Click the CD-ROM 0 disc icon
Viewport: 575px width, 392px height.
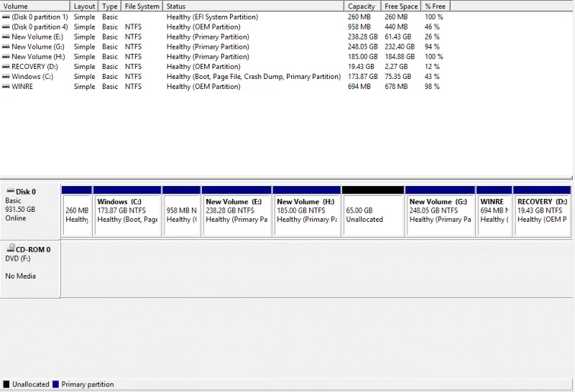11,248
